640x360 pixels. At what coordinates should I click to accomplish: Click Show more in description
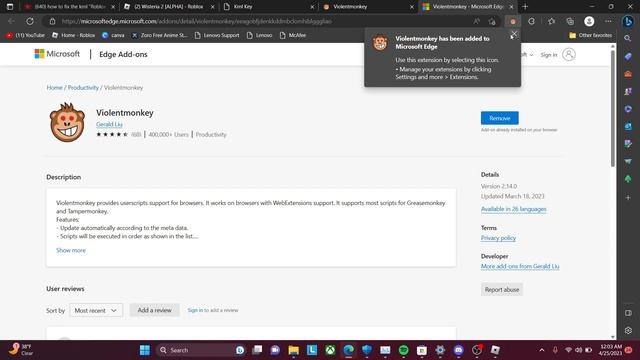(71, 250)
